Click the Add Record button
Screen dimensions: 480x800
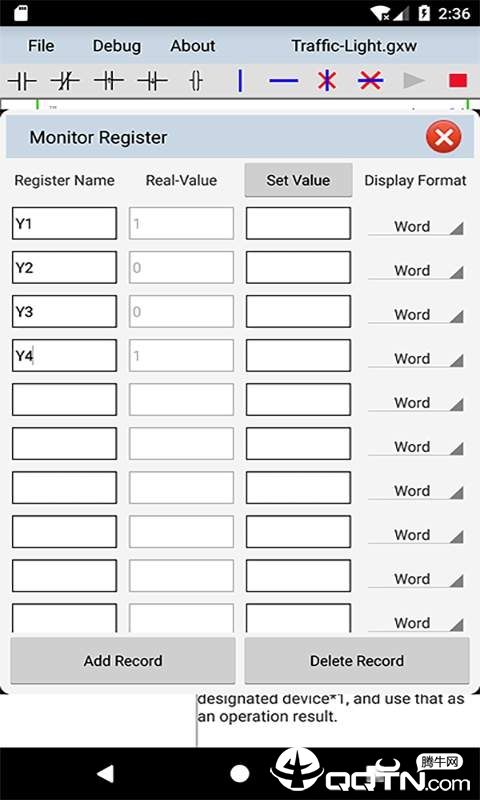point(123,661)
